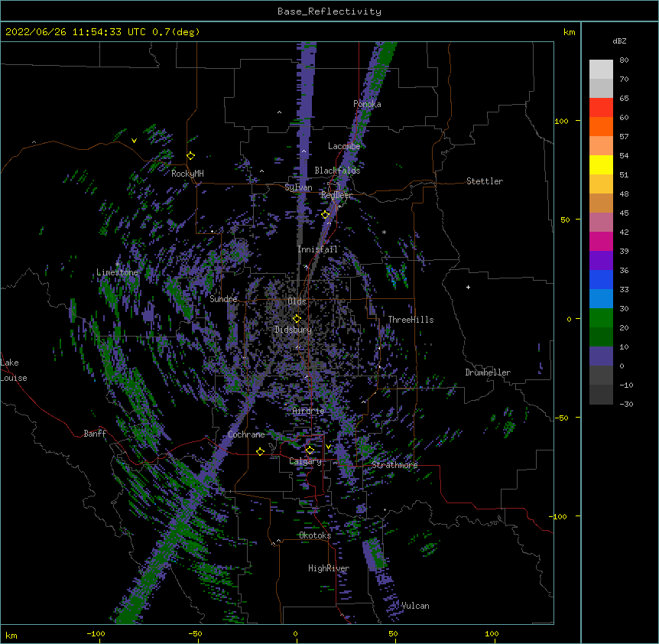Screen dimensions: 659x644
Task: Select the bright green 20–30 dBZ legend band
Action: coord(601,318)
